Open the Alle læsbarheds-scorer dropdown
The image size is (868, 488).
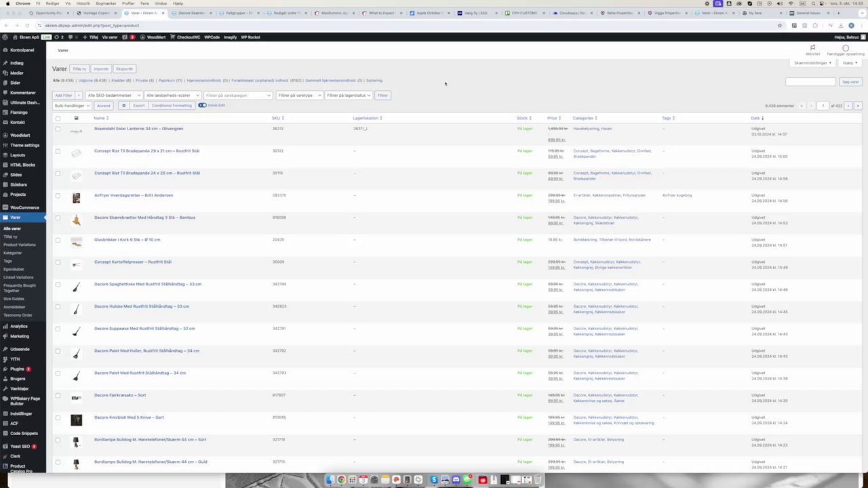click(172, 96)
